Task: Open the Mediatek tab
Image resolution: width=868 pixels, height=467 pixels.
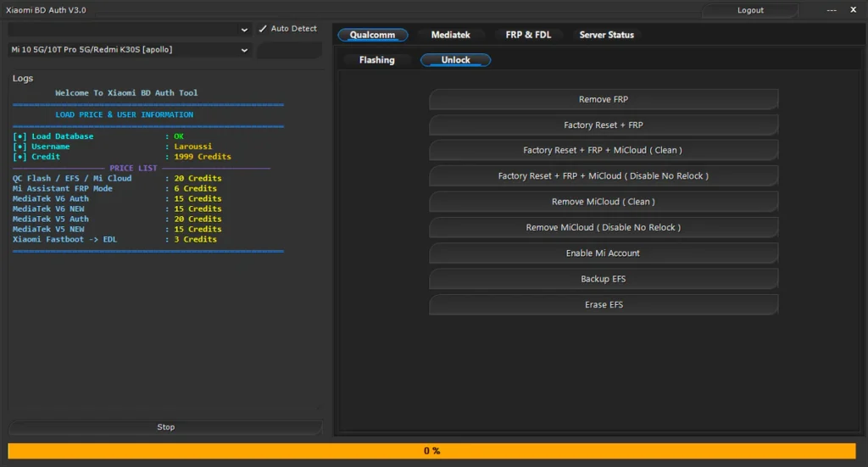Action: (450, 35)
